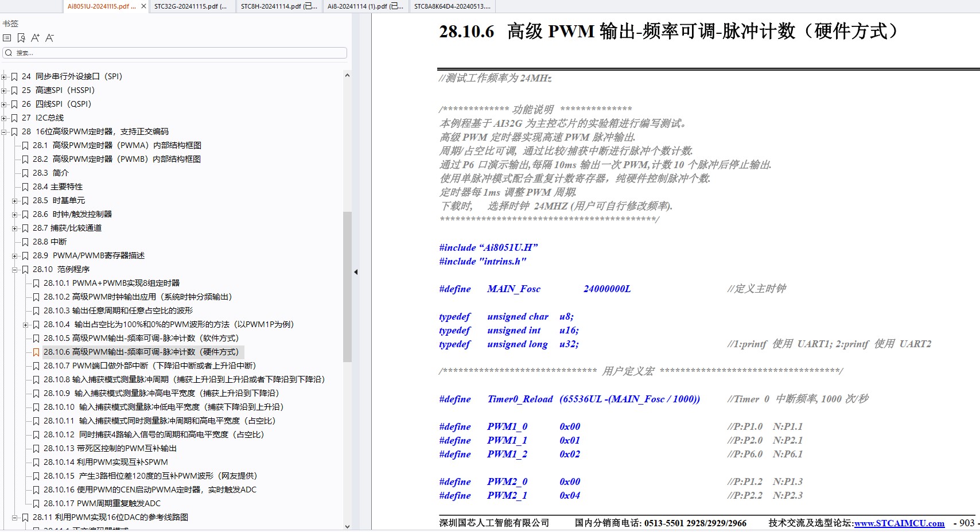980x532 pixels.
Task: Collapse section 28.11 参考线路图
Action: pyautogui.click(x=15, y=518)
